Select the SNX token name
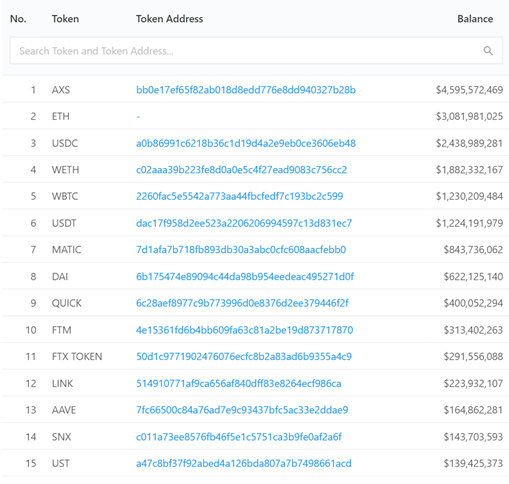The image size is (509, 484). 61,437
